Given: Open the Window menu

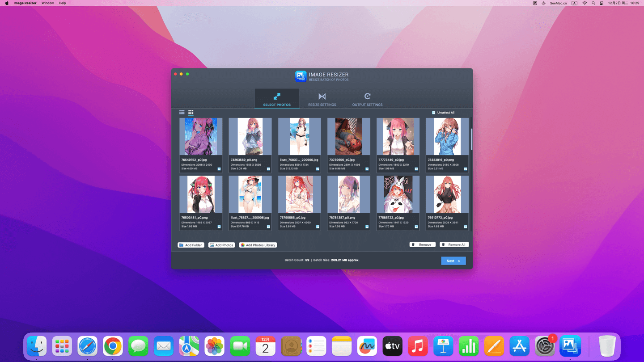Looking at the screenshot, I should click(47, 3).
